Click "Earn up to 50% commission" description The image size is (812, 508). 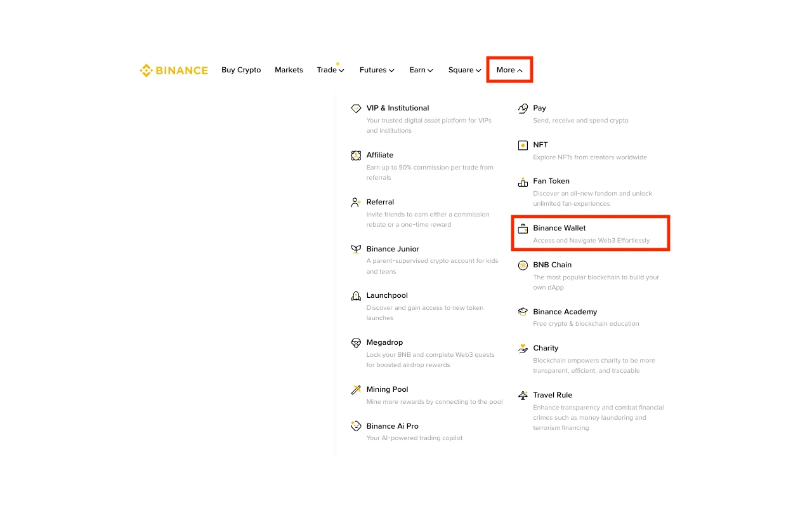coord(430,173)
